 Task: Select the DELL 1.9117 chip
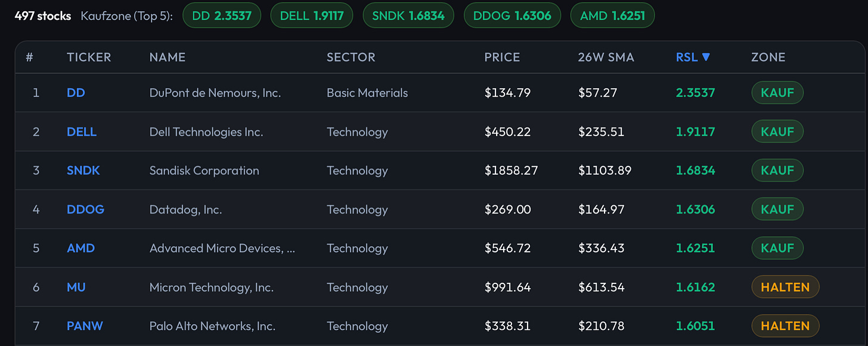[312, 16]
